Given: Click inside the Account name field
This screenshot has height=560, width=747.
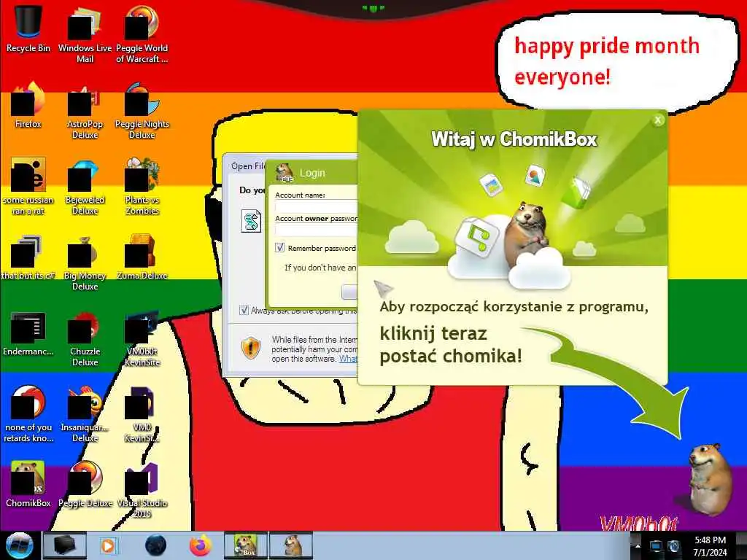Looking at the screenshot, I should [x=317, y=206].
